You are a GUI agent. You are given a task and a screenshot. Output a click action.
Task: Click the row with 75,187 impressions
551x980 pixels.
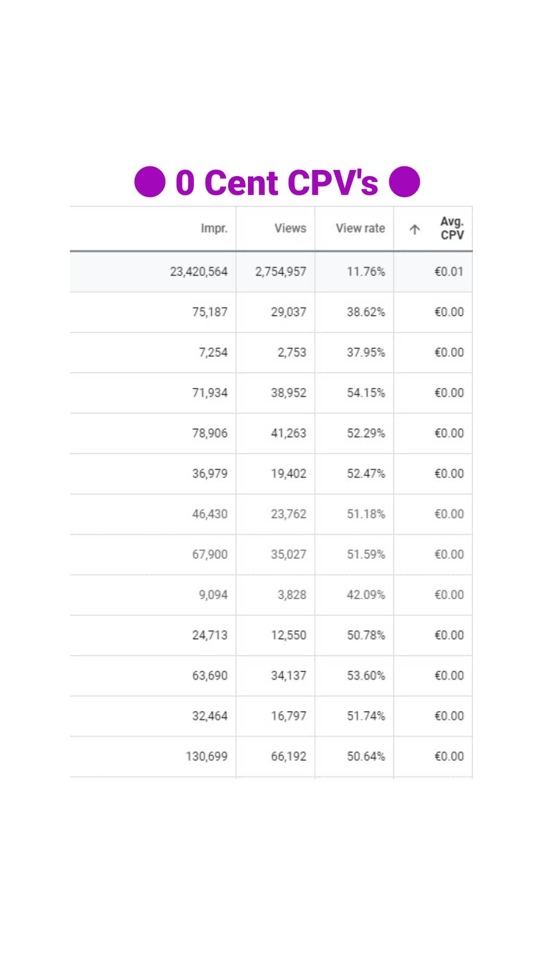point(210,312)
